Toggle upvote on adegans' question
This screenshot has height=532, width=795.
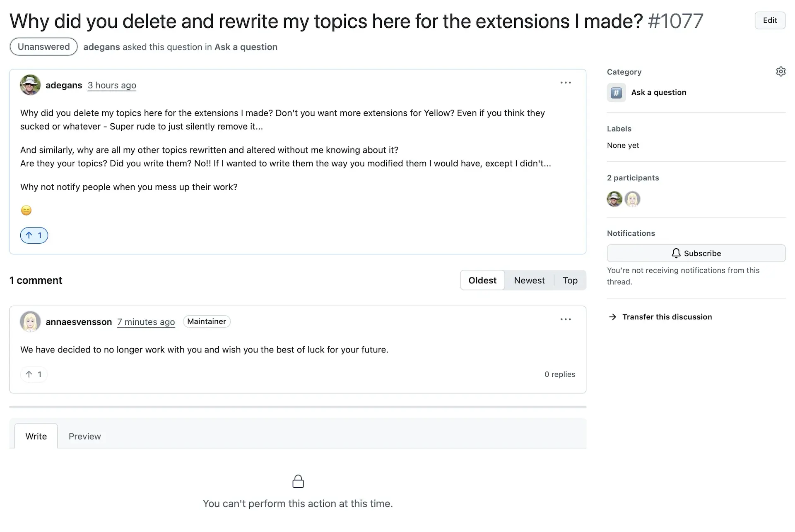tap(34, 235)
